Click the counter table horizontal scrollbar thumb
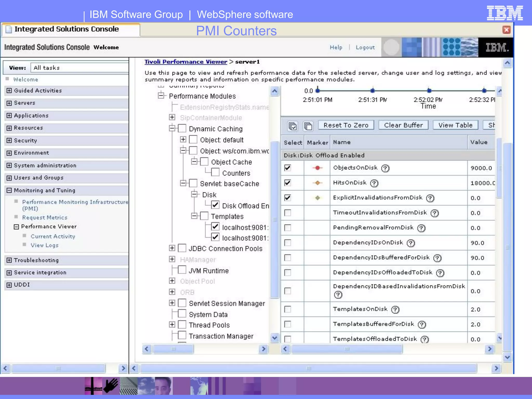This screenshot has height=399, width=532. click(347, 349)
